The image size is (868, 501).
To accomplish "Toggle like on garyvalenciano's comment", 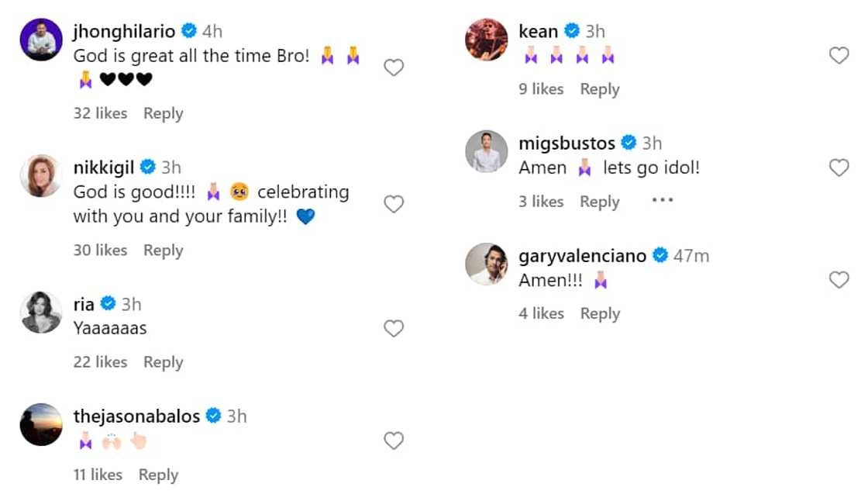I will pyautogui.click(x=839, y=280).
